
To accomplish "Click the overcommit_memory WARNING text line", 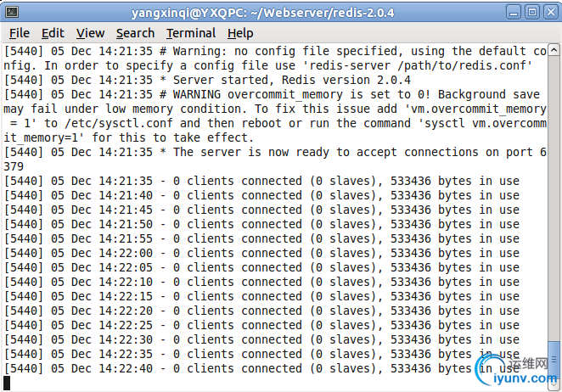I will tap(272, 94).
